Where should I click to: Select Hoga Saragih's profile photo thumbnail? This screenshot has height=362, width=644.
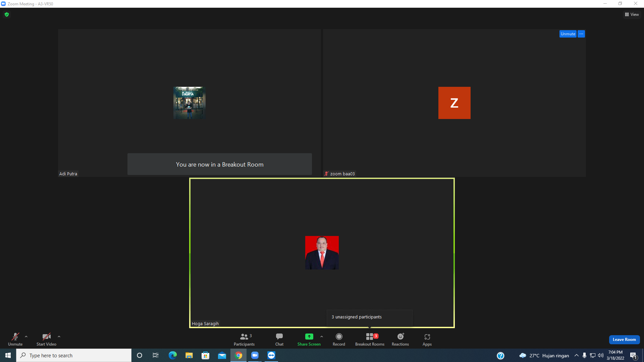pos(322,253)
